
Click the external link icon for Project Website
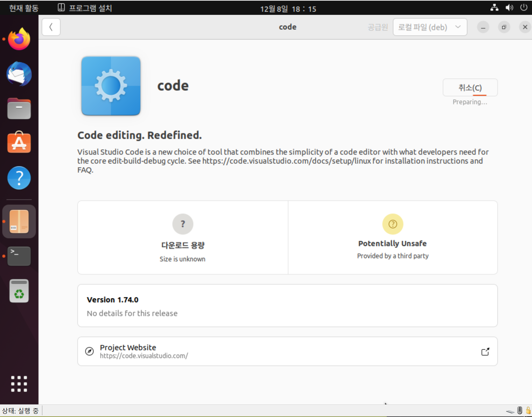tap(485, 351)
